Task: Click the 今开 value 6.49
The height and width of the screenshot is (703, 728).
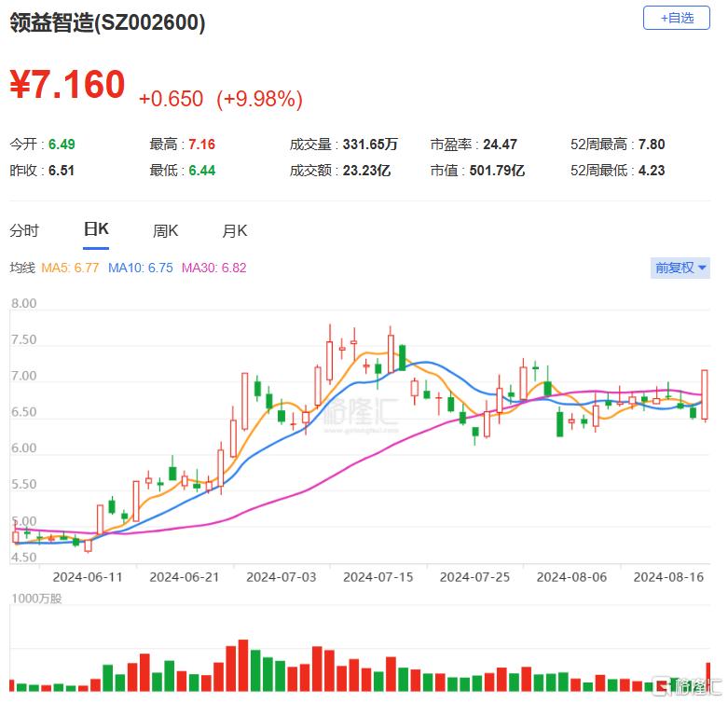Action: 62,145
